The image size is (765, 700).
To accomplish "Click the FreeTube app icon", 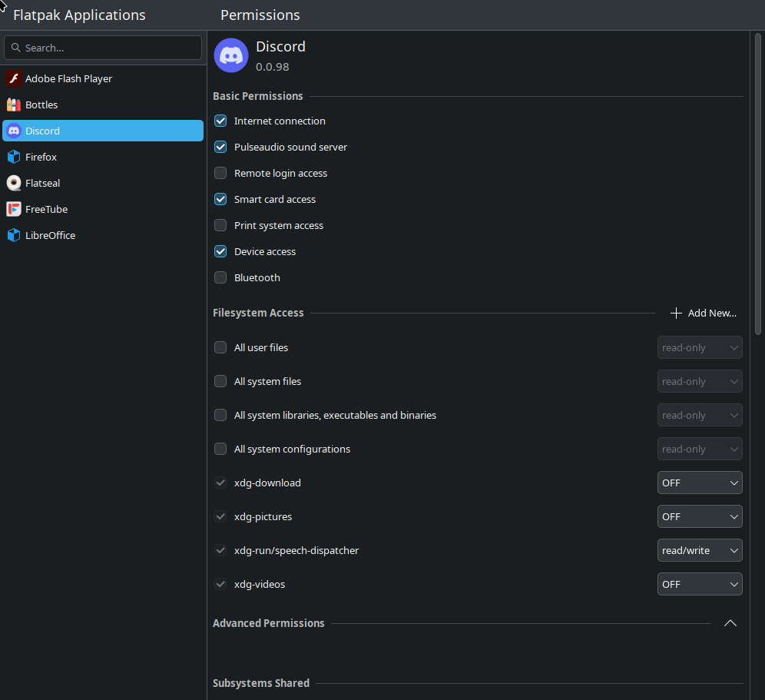I will 14,209.
